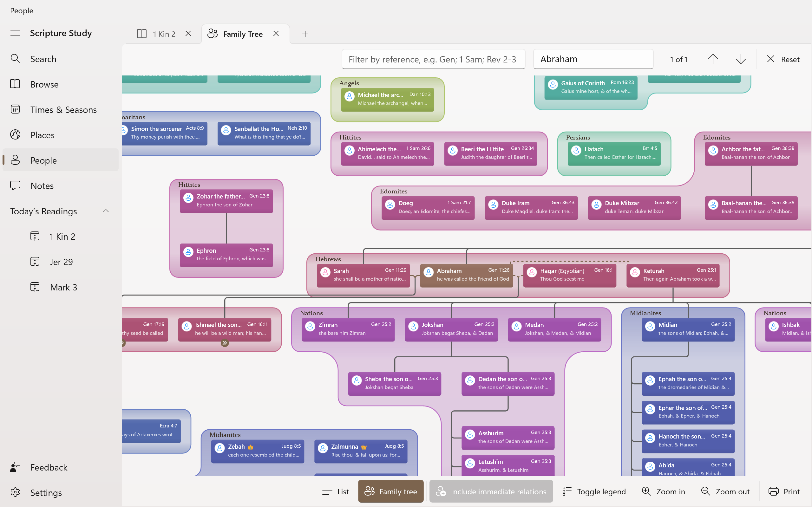Select Duke Iram card
This screenshot has width=812, height=507.
tap(531, 208)
